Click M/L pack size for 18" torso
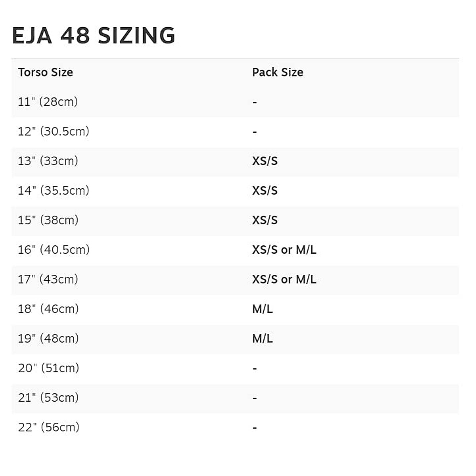 (262, 309)
